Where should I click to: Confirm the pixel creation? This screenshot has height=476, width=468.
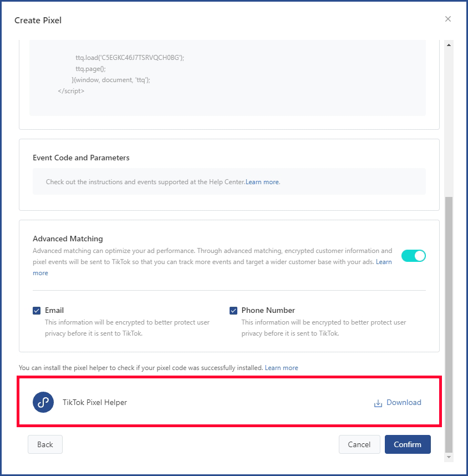click(x=408, y=444)
